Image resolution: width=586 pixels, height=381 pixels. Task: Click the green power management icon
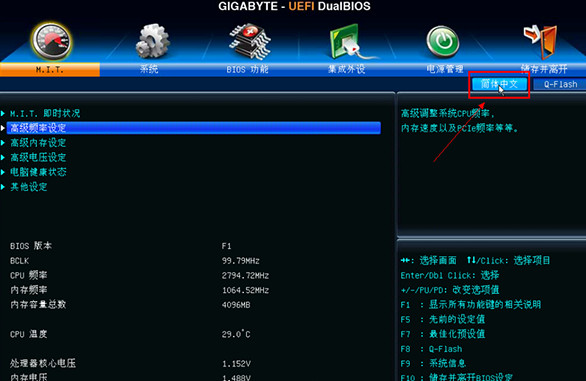[442, 42]
